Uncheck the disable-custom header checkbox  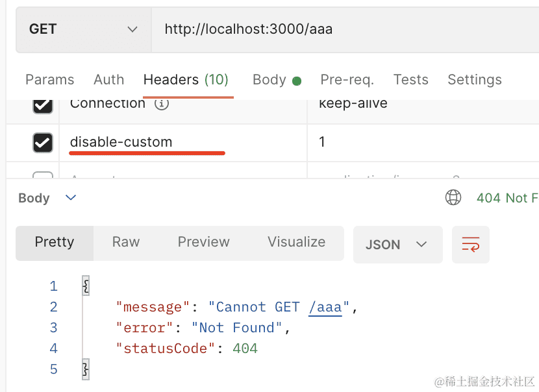pos(43,142)
